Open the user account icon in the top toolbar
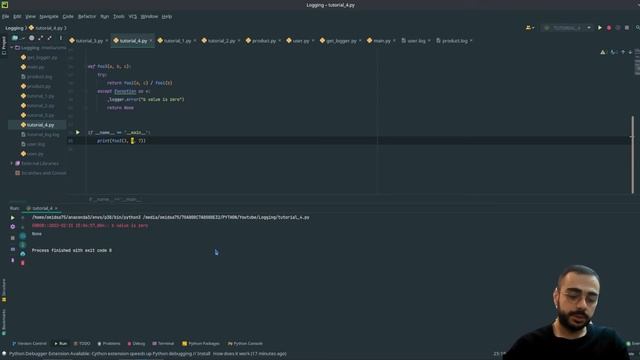640x360 pixels. [x=529, y=28]
